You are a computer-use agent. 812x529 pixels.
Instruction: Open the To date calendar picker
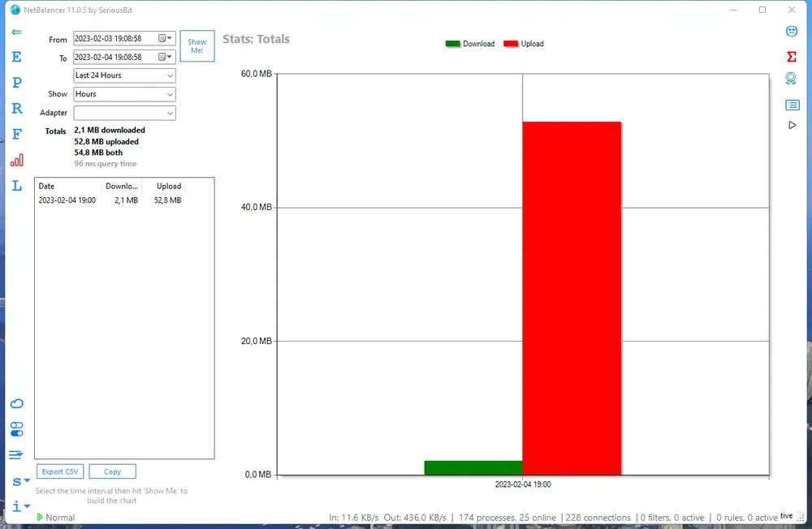[165, 57]
